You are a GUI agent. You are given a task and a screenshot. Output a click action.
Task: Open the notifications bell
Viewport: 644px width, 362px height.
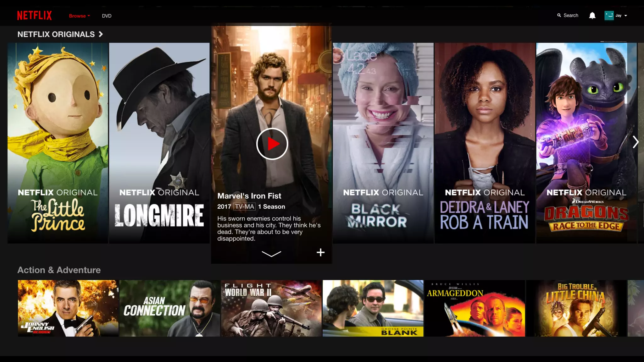tap(592, 15)
